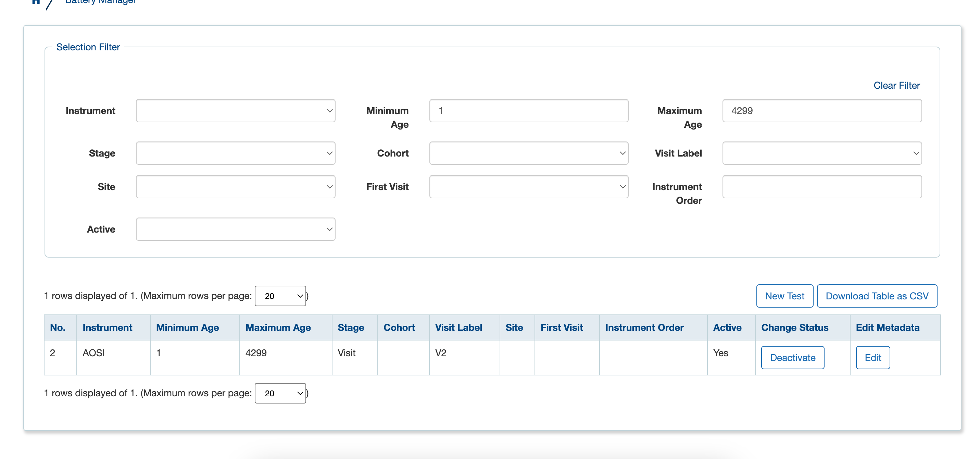Deactivate the AOSI instrument row
Screen dimensions: 980x459
click(792, 357)
